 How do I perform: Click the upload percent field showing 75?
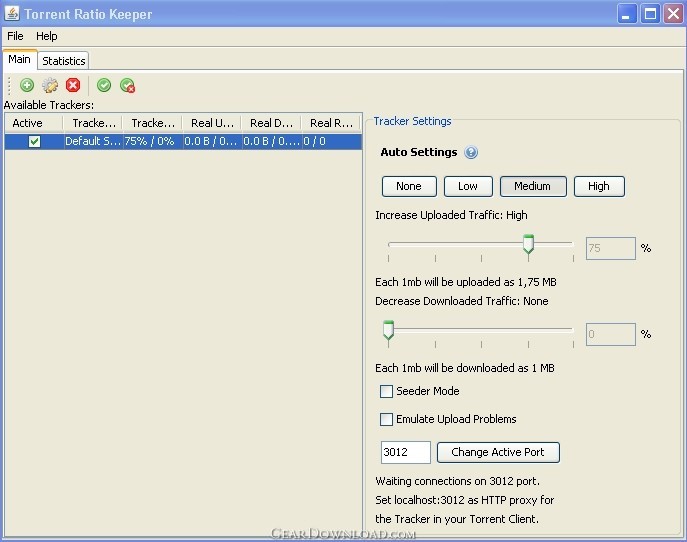611,248
